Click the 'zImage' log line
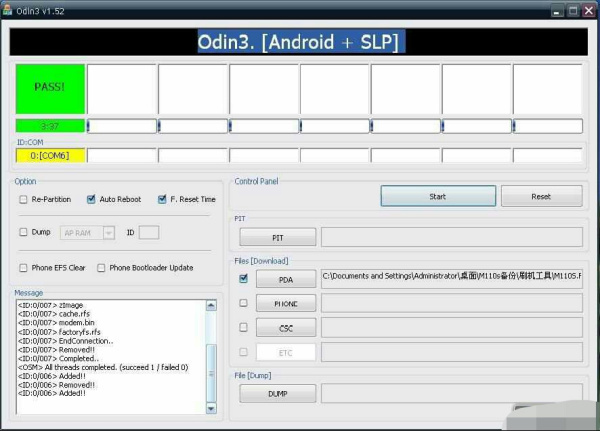Screen dimensions: 600x431 point(51,305)
